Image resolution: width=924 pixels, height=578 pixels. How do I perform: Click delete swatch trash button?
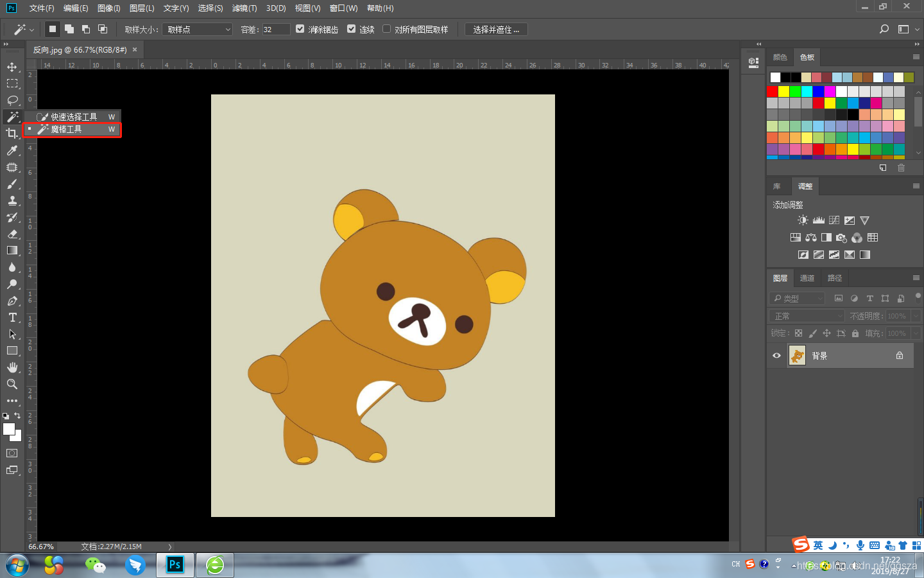tap(901, 168)
